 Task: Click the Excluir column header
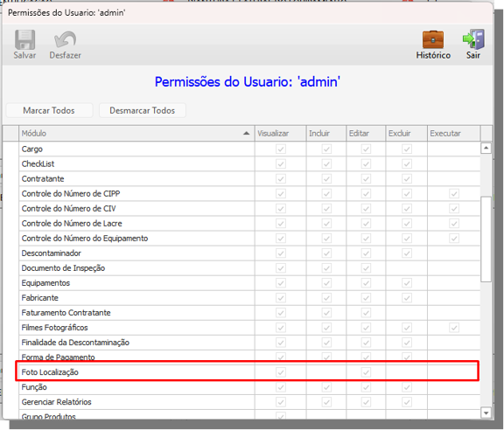pyautogui.click(x=407, y=133)
